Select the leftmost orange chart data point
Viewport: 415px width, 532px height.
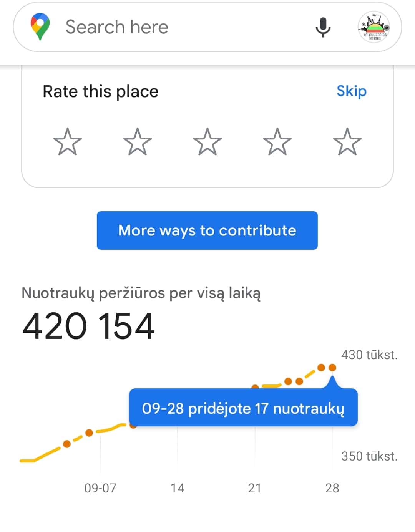click(x=67, y=444)
